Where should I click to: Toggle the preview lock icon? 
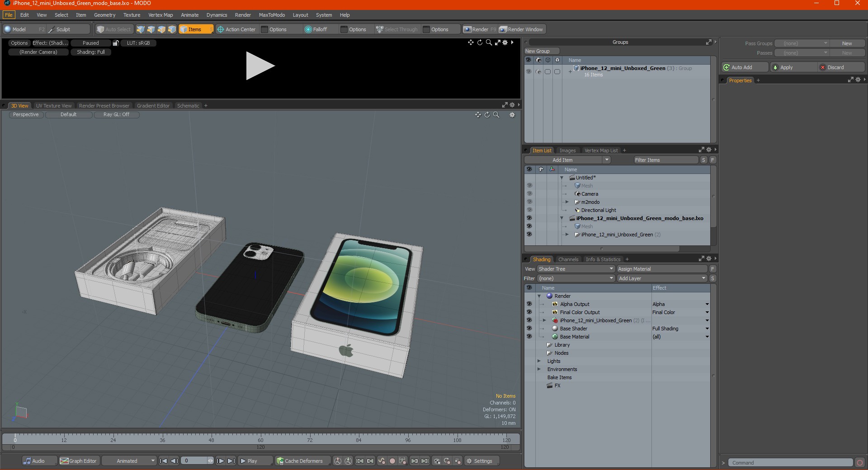tap(116, 43)
